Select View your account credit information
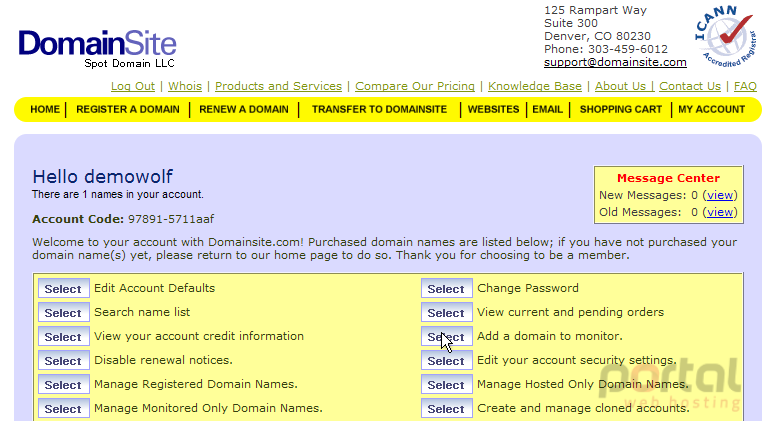Screen dimensions: 776x422 (x=63, y=336)
